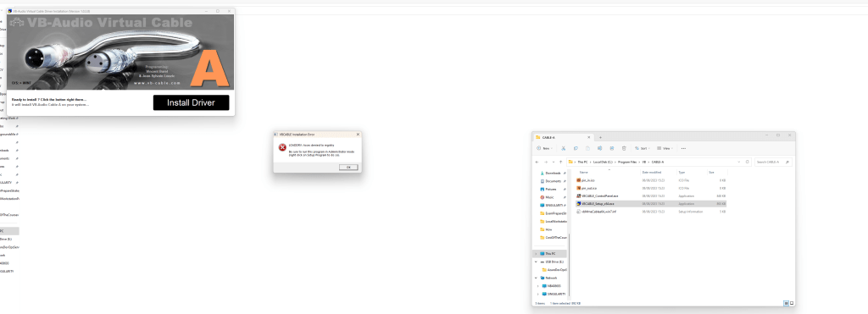The height and width of the screenshot is (314, 868).
Task: Click OK in the VBCABLE Installation Error dialog
Action: (348, 167)
